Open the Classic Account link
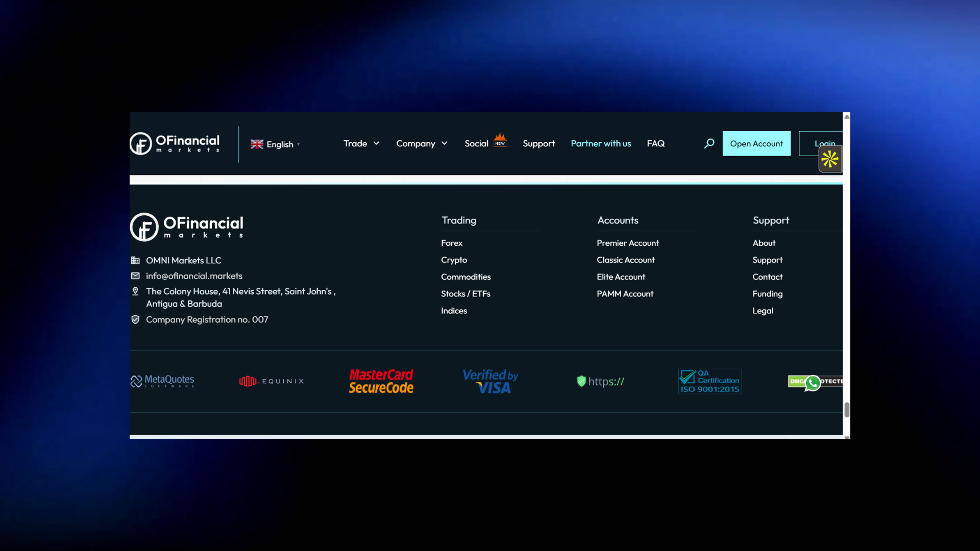980x551 pixels. [x=626, y=260]
